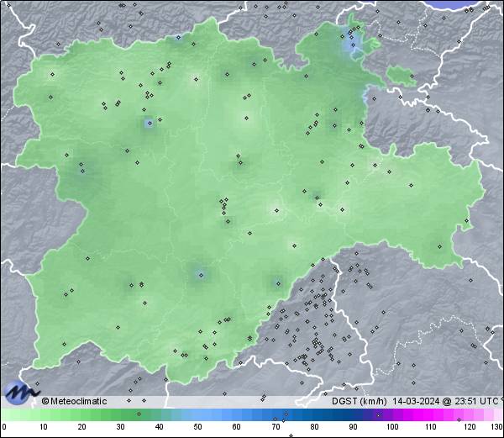This screenshot has width=504, height=438.
Task: Click the scale label 90
Action: pos(353,427)
